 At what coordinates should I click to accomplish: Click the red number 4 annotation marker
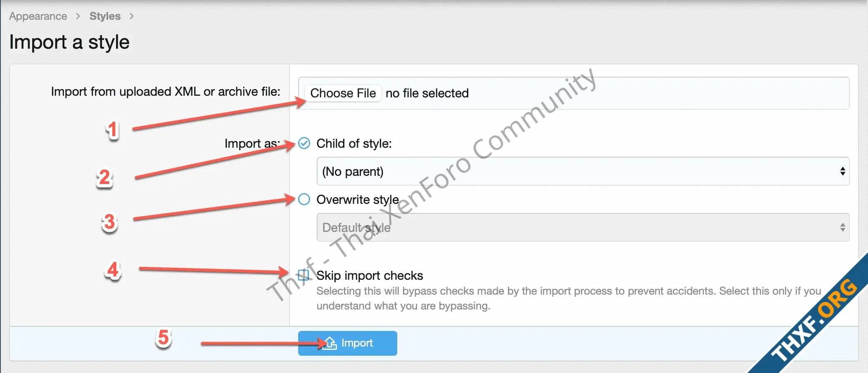(x=113, y=270)
